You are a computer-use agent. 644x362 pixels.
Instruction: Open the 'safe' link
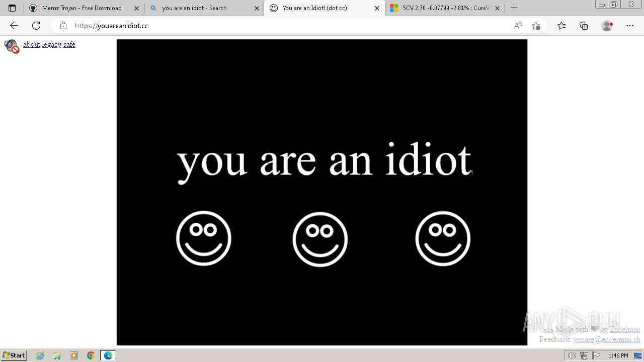pyautogui.click(x=69, y=45)
